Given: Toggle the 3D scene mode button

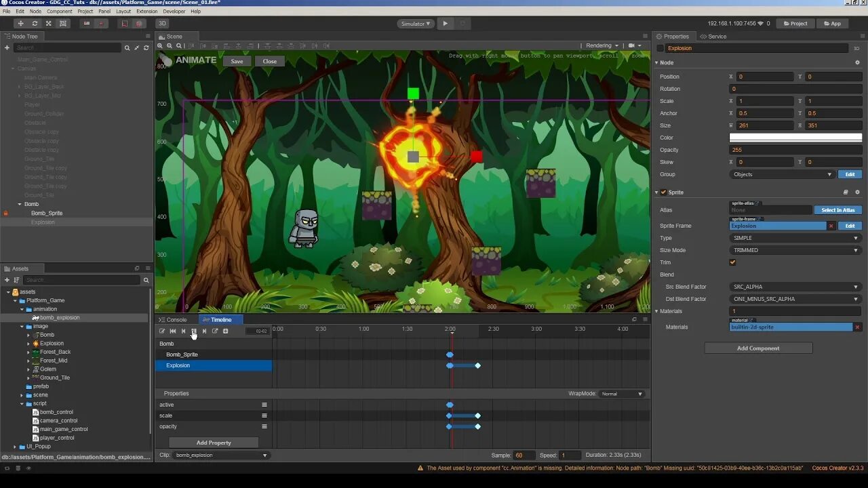Looking at the screenshot, I should pyautogui.click(x=162, y=23).
